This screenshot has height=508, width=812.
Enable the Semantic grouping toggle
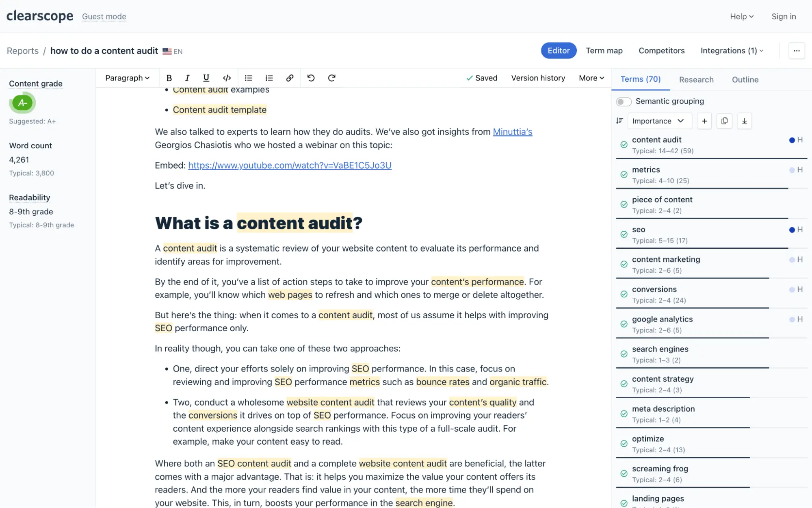[x=624, y=102]
